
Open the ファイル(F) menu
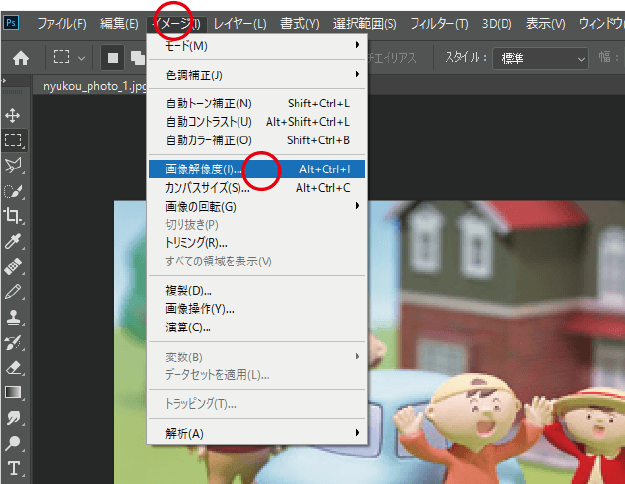click(62, 24)
